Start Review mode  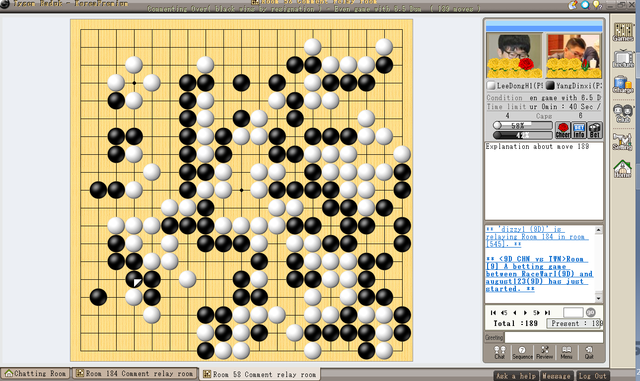point(544,352)
